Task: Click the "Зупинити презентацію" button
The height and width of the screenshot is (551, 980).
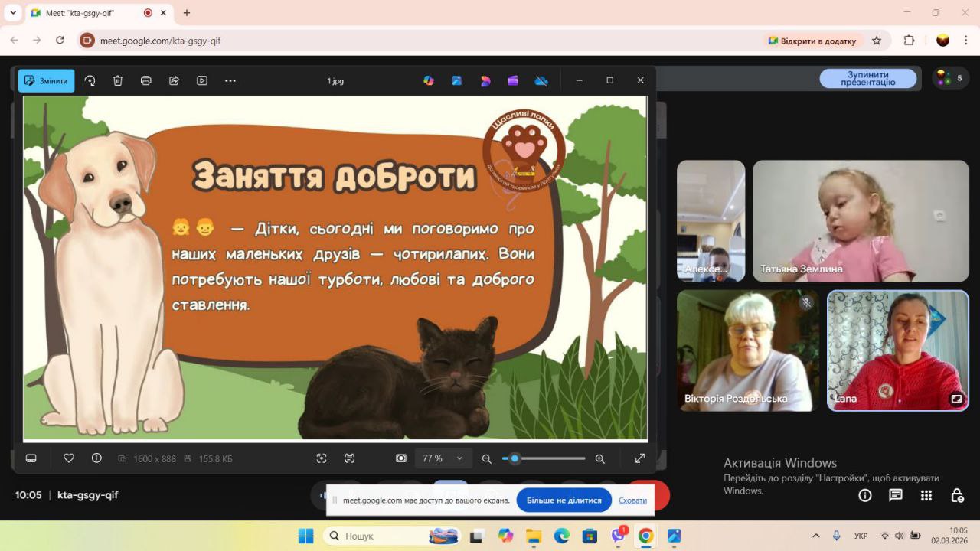Action: click(867, 79)
